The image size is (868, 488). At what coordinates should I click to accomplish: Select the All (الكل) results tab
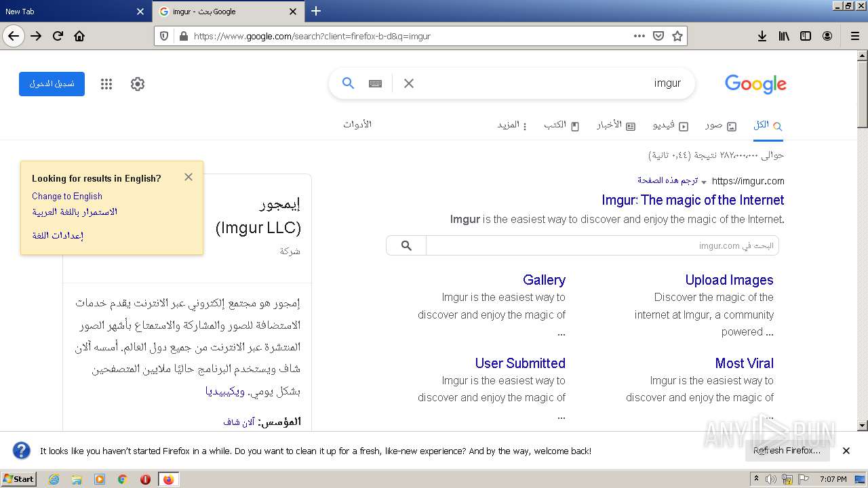[768, 125]
